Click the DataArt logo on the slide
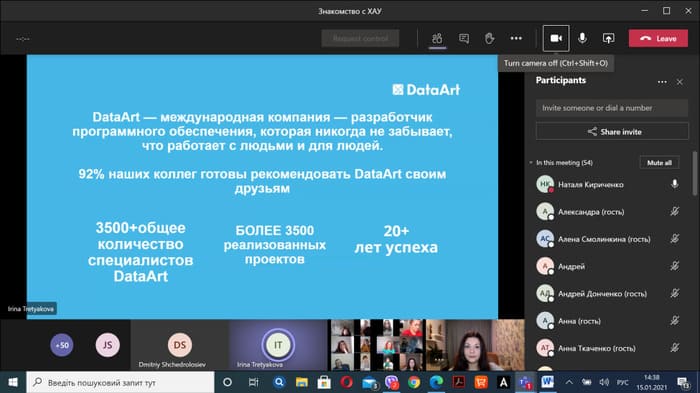700x393 pixels. [426, 90]
